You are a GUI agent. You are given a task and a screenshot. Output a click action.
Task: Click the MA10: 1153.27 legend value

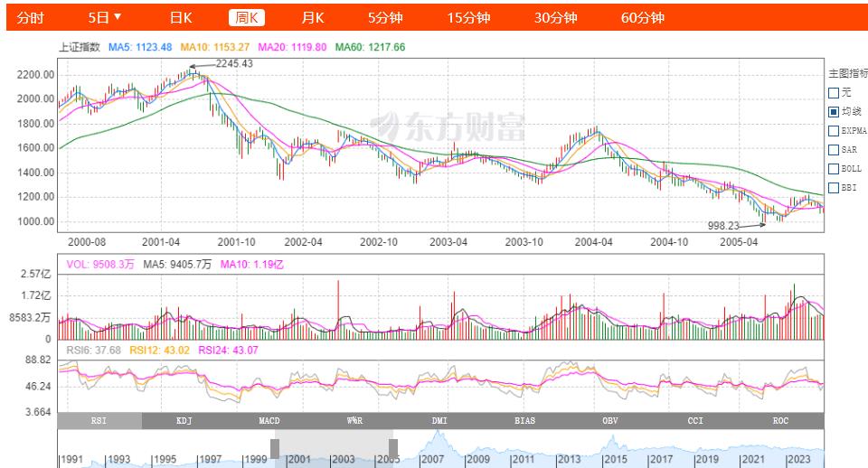pos(215,48)
